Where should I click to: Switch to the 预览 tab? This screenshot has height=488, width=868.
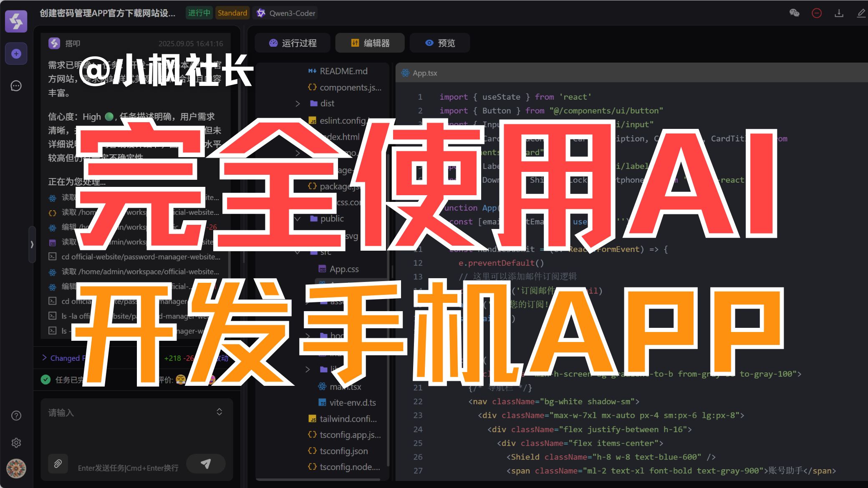coord(440,43)
